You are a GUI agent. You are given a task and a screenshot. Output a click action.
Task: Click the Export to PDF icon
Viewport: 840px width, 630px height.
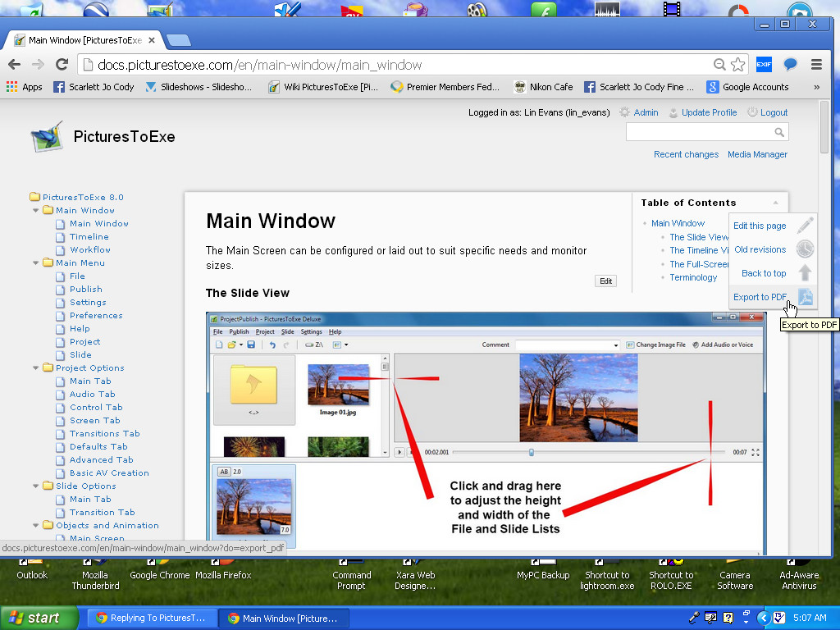806,297
